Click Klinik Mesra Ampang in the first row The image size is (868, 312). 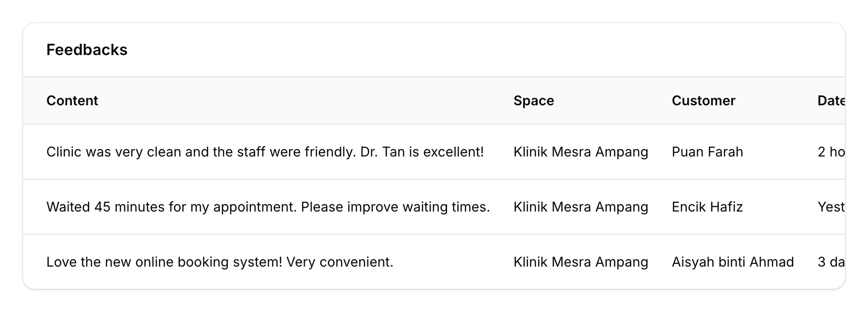pyautogui.click(x=581, y=152)
